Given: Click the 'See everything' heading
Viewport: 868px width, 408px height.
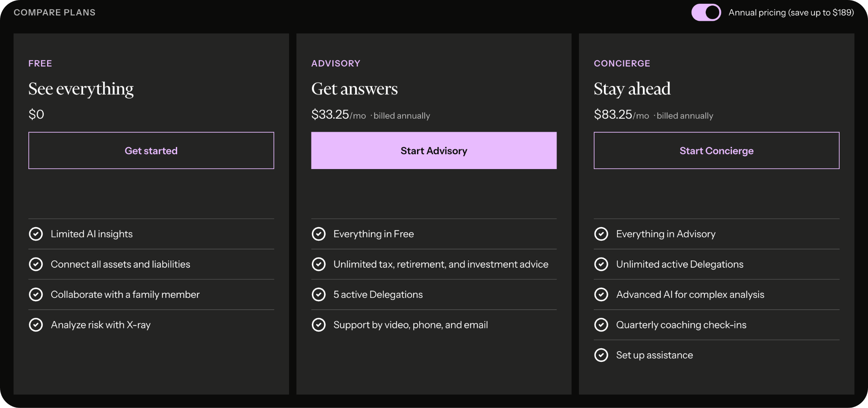Looking at the screenshot, I should (x=81, y=89).
